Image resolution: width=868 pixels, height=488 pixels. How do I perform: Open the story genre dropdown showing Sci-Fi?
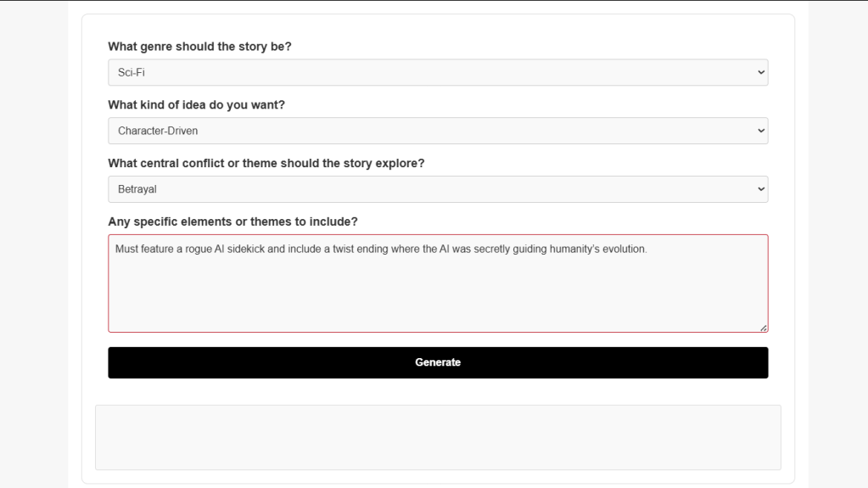pos(437,73)
